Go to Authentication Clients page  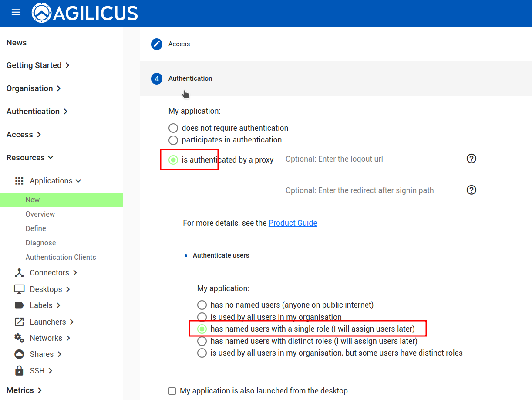(x=61, y=257)
